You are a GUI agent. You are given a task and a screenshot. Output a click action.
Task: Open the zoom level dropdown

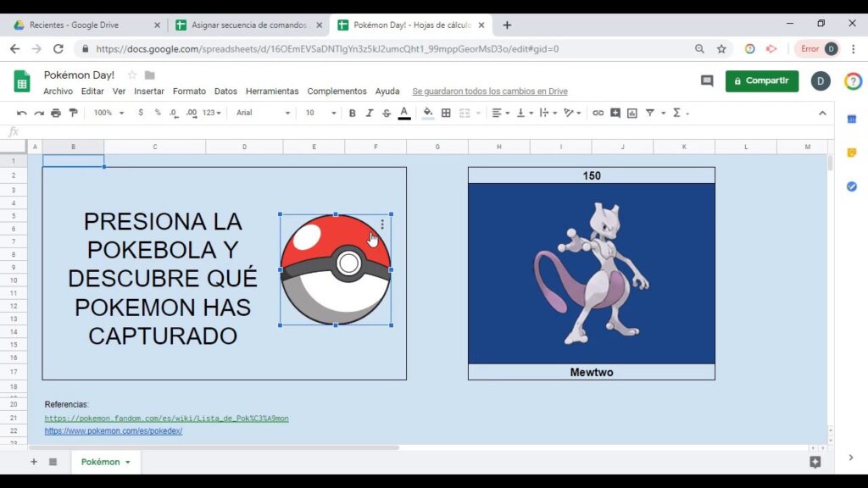(x=108, y=113)
